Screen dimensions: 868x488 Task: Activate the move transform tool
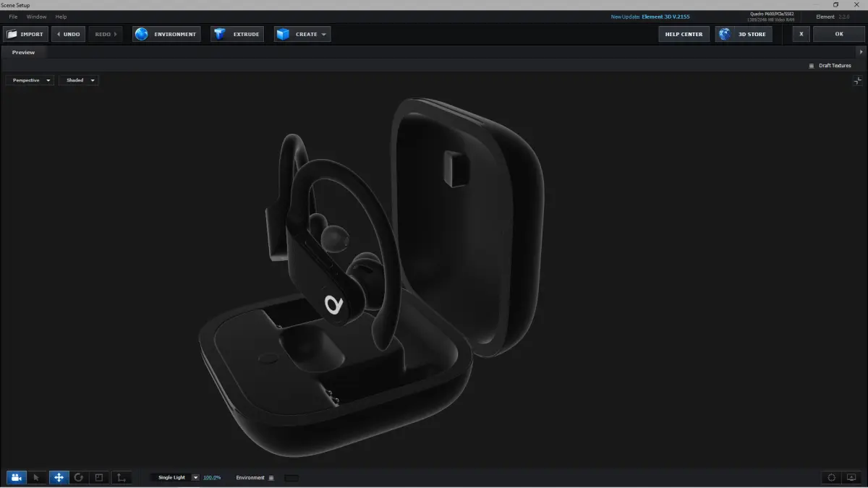[59, 477]
